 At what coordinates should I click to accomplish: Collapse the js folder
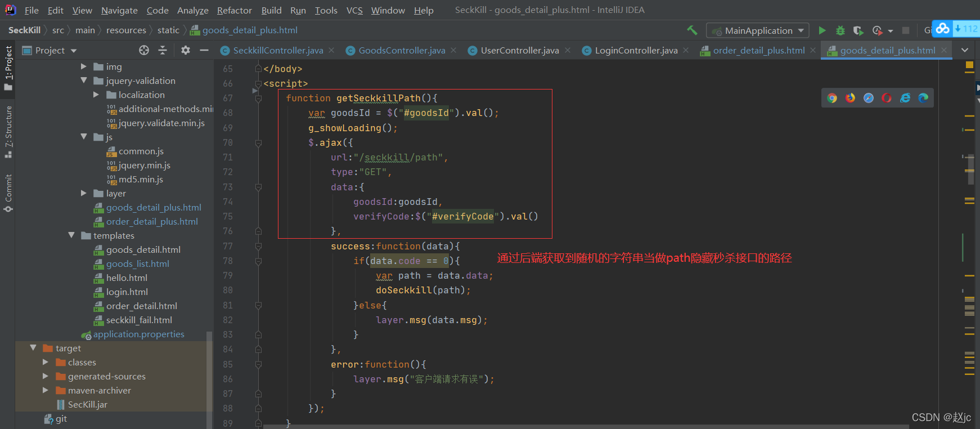(84, 137)
